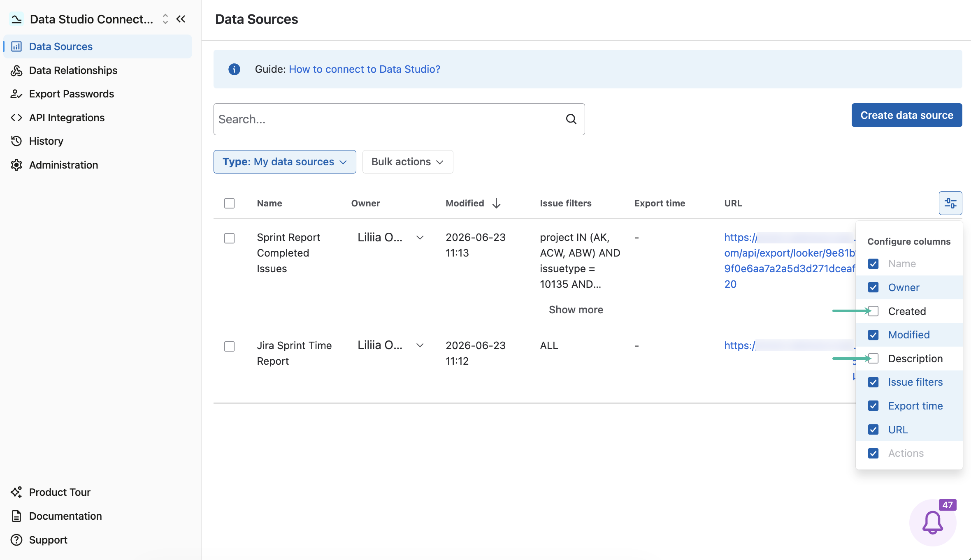Uncheck the Modified column checkbox
Viewport: 971px width, 560px height.
[x=873, y=335]
